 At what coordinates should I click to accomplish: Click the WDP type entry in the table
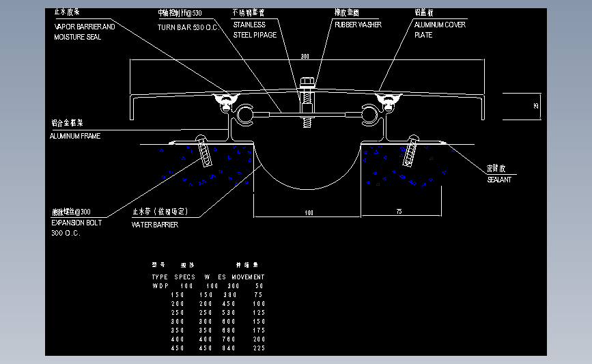click(160, 286)
